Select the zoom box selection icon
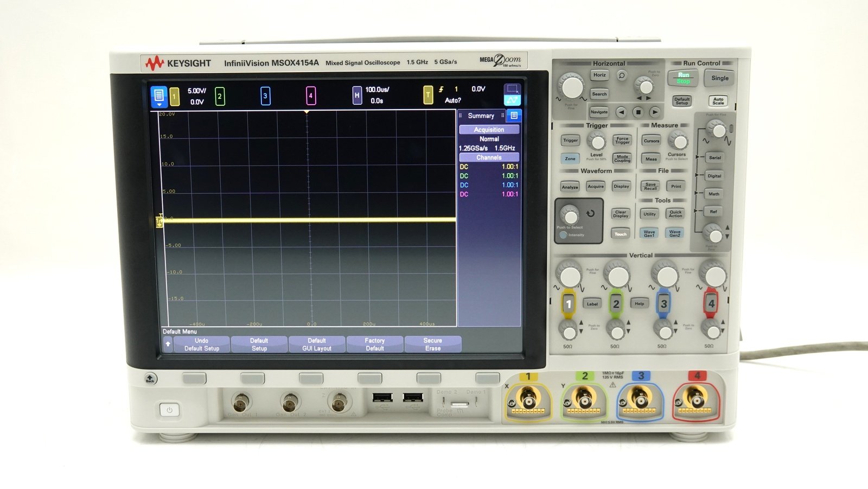Screen dimensions: 868x489 [512, 89]
